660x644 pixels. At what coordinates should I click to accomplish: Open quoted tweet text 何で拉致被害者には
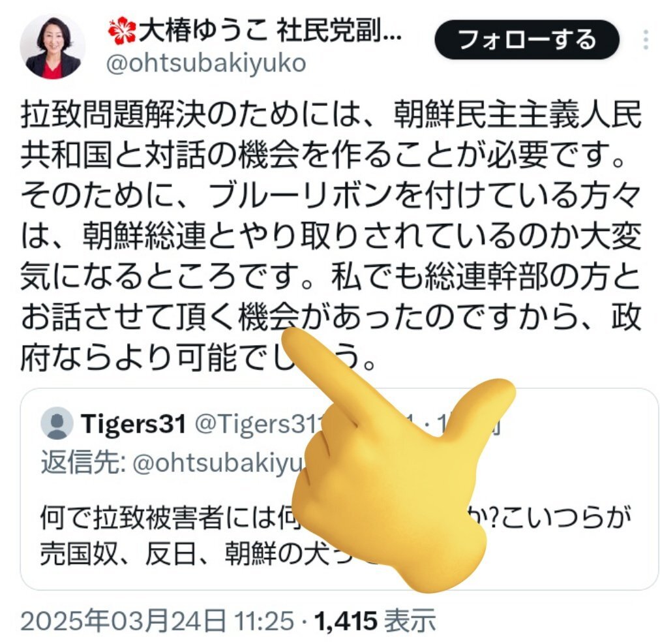pyautogui.click(x=336, y=517)
